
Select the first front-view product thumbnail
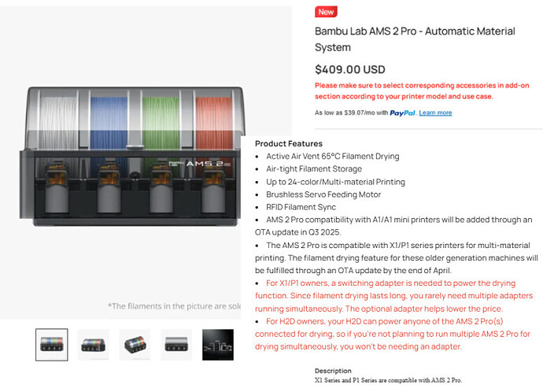pos(52,345)
